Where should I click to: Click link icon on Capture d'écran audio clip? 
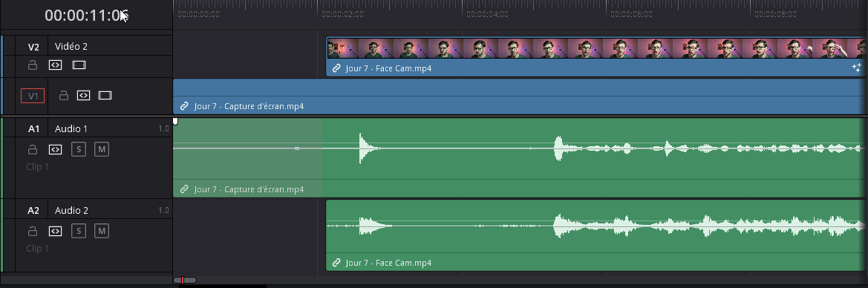185,189
